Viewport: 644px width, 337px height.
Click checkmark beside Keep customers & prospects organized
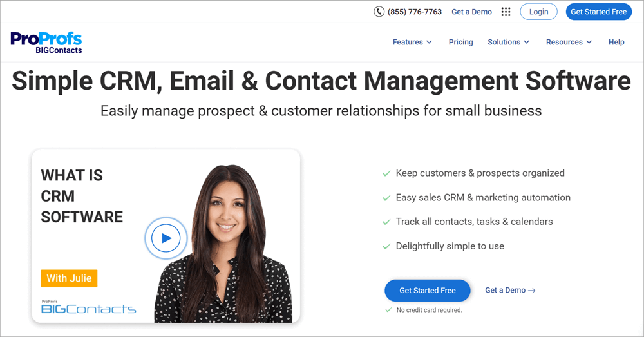pos(386,173)
